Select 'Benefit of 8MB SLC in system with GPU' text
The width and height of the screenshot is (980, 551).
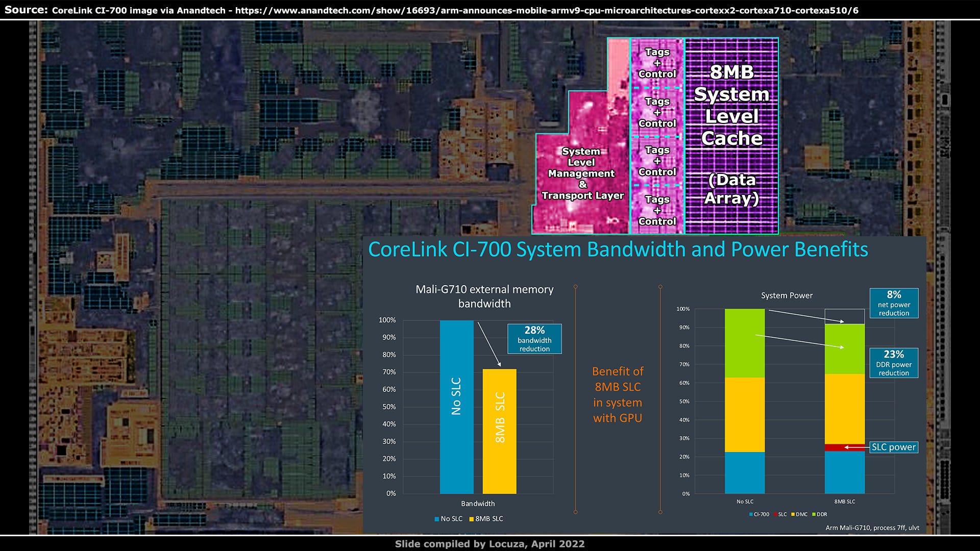pyautogui.click(x=618, y=394)
